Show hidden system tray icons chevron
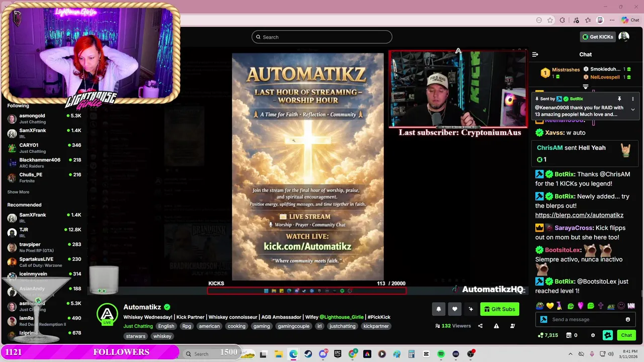This screenshot has width=644, height=362. tap(570, 354)
